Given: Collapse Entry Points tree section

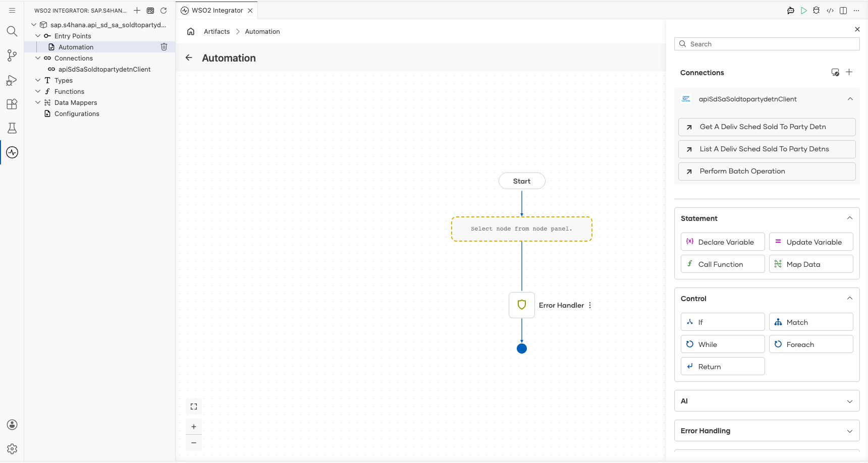Looking at the screenshot, I should (x=38, y=36).
